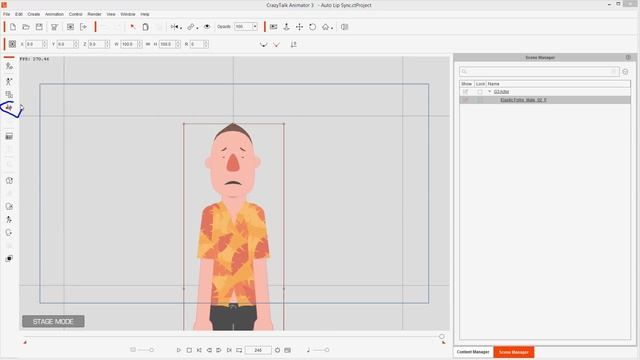Screen dimensions: 640x360
Task: Open the link tool dropdown arrow
Action: pos(197,28)
